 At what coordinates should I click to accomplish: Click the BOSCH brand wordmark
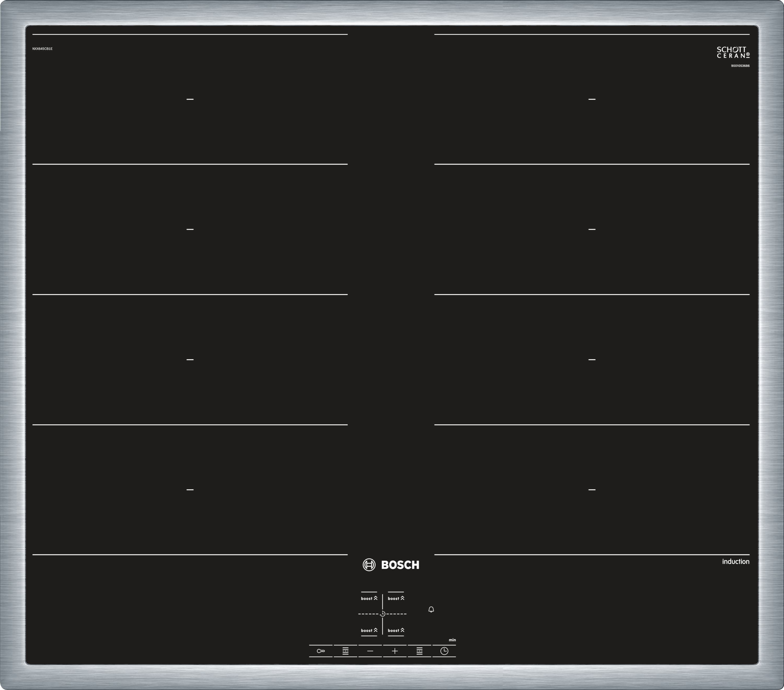(400, 565)
